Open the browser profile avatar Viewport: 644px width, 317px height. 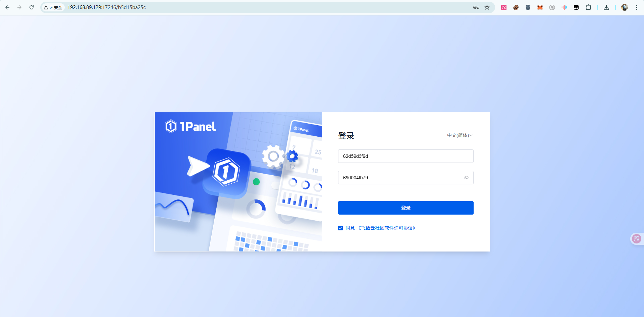(x=625, y=7)
